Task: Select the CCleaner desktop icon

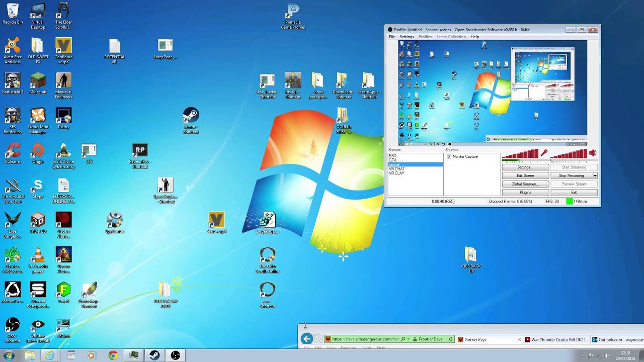Action: coord(13,153)
